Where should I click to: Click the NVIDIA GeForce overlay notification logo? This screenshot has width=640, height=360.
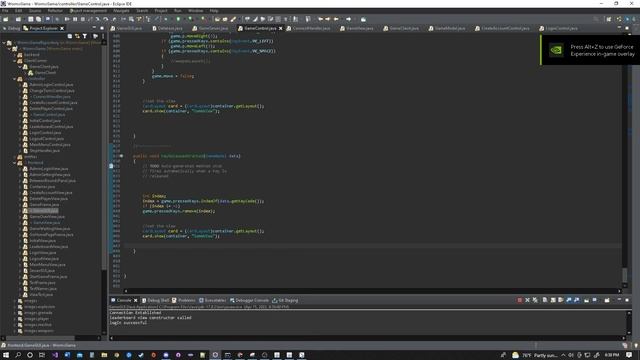tap(556, 50)
